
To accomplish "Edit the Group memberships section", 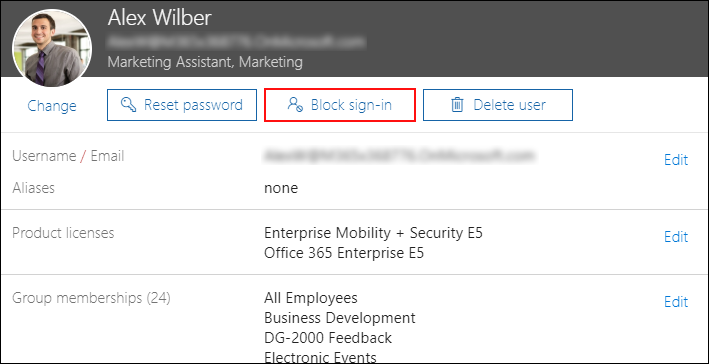I will coord(676,302).
